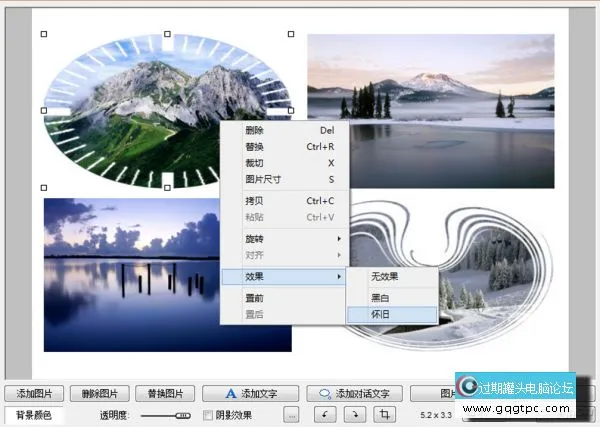600x427 pixels.
Task: Enable the 阴影效果 shadow checkbox
Action: (x=208, y=415)
